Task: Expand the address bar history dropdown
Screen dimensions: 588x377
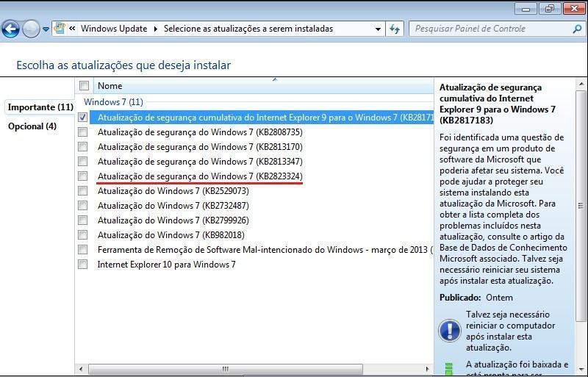Action: tap(378, 29)
